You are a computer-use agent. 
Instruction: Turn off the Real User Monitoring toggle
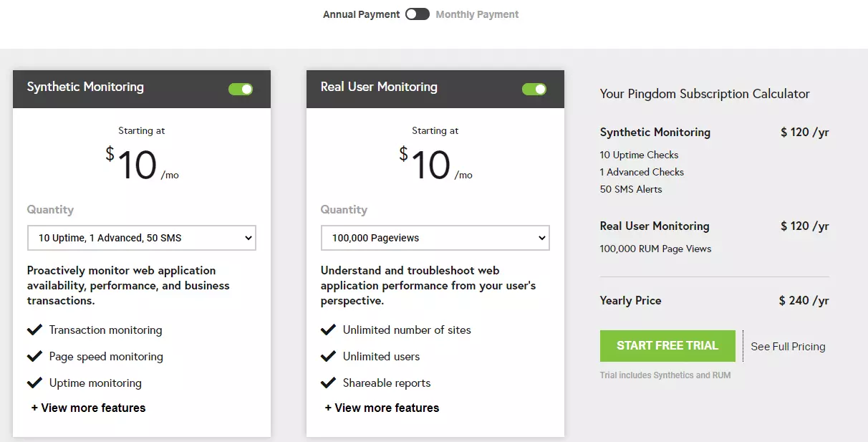(534, 89)
